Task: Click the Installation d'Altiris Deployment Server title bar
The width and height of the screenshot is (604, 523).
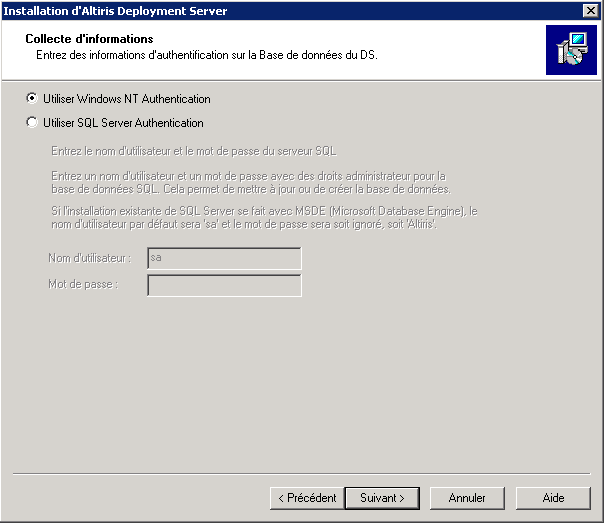Action: 200,10
